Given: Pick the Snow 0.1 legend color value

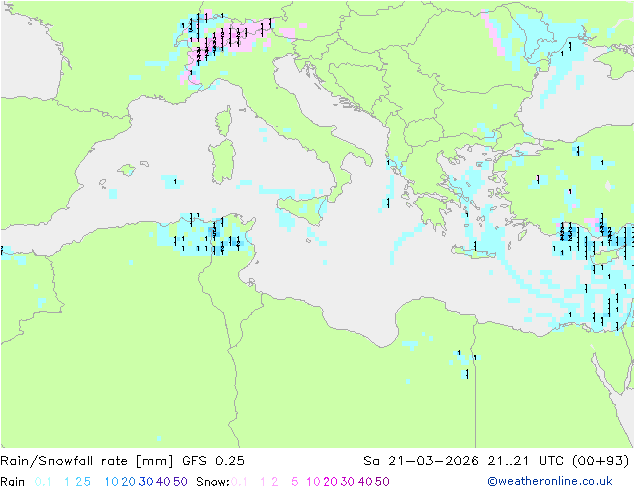Looking at the screenshot, I should click(x=239, y=482).
